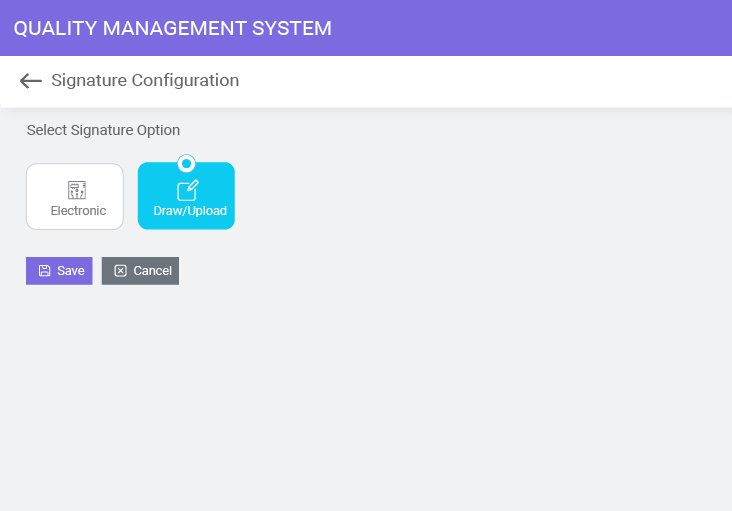This screenshot has height=511, width=732.
Task: Save the signature configuration
Action: [x=59, y=271]
